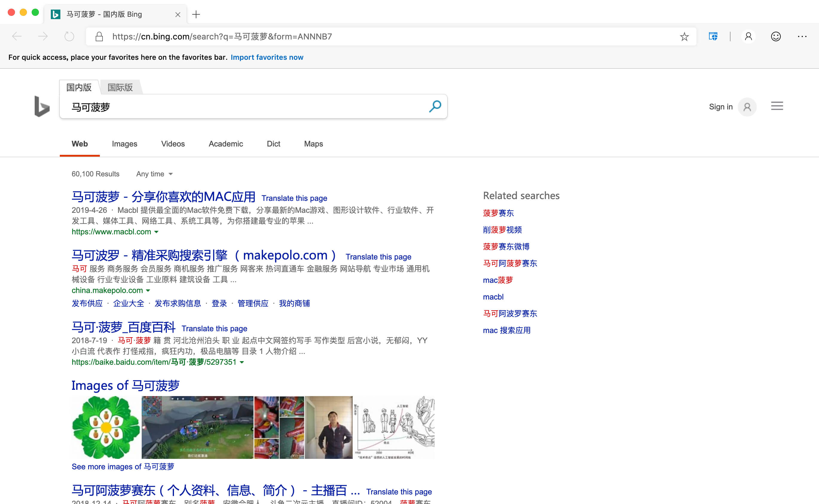Click the browser address bar URL
This screenshot has height=504, width=819.
pos(222,36)
